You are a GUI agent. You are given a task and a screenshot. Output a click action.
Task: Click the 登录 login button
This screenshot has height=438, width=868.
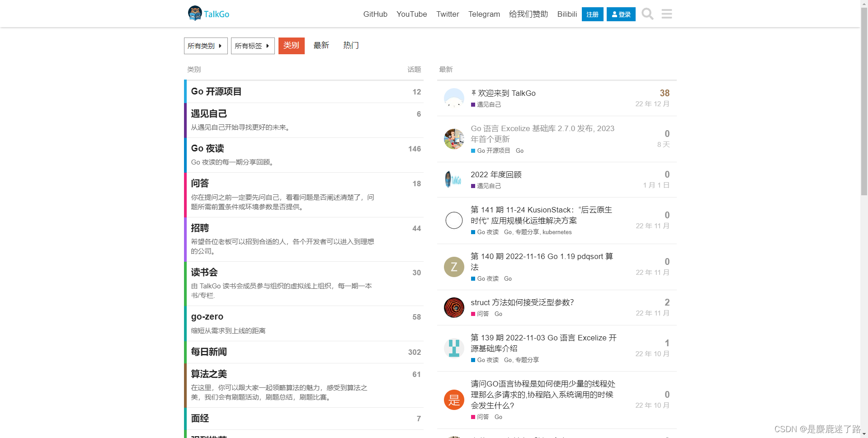point(621,14)
